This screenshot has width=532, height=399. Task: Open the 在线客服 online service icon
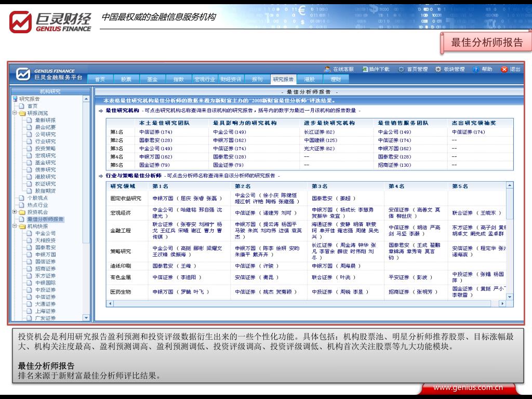click(x=327, y=69)
